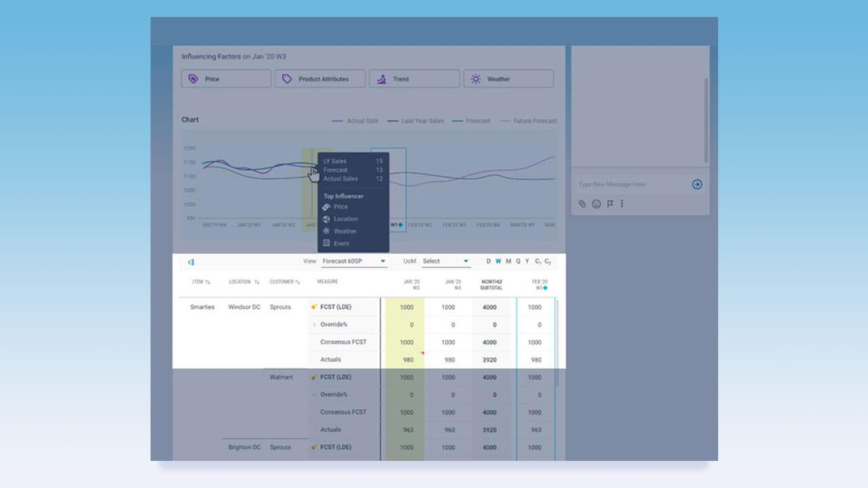Choose Location in Top Influencer list
Viewport: 868px width, 488px height.
pyautogui.click(x=346, y=219)
